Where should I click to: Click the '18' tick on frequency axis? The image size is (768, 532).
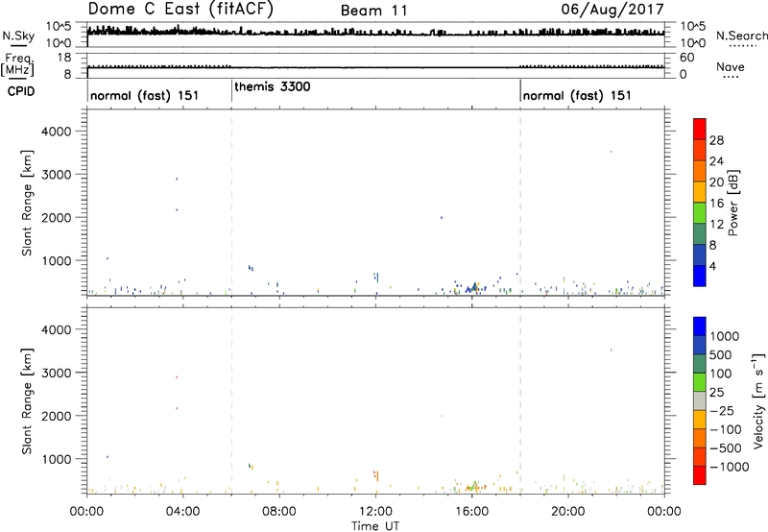[64, 58]
